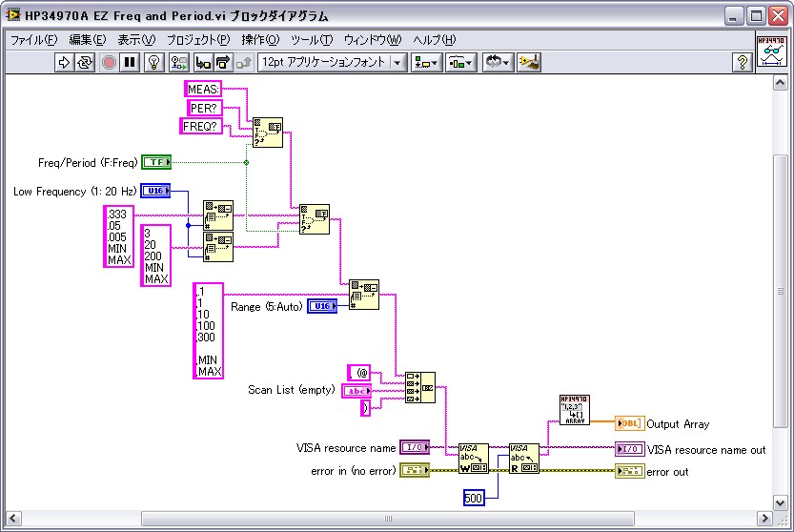Screen dimensions: 794x532
Task: Toggle Highlight Execution light bulb
Action: [x=154, y=62]
